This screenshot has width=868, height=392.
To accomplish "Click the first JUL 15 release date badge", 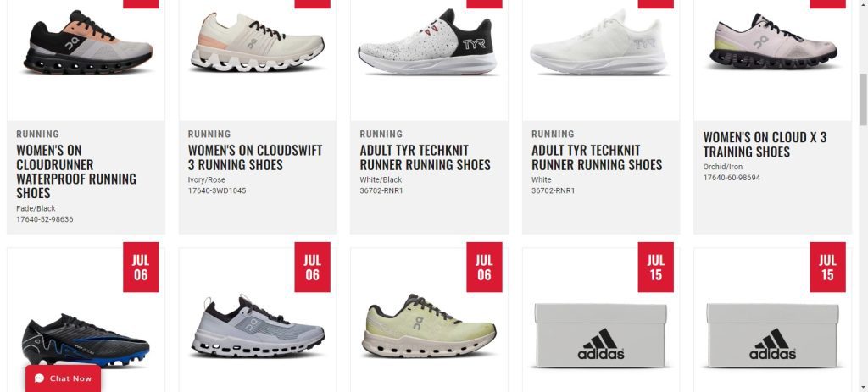I will coord(655,267).
